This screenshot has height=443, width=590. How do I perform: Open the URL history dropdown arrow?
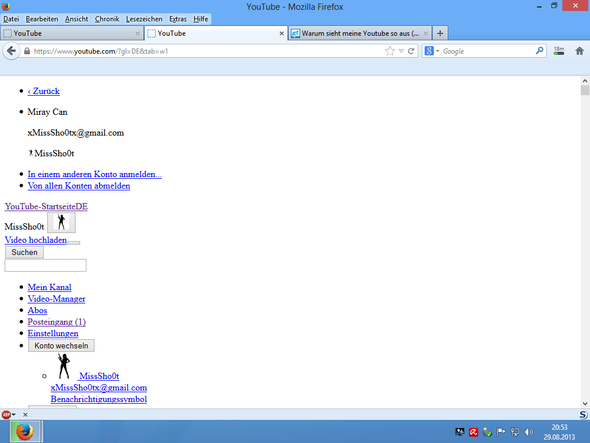pos(401,51)
